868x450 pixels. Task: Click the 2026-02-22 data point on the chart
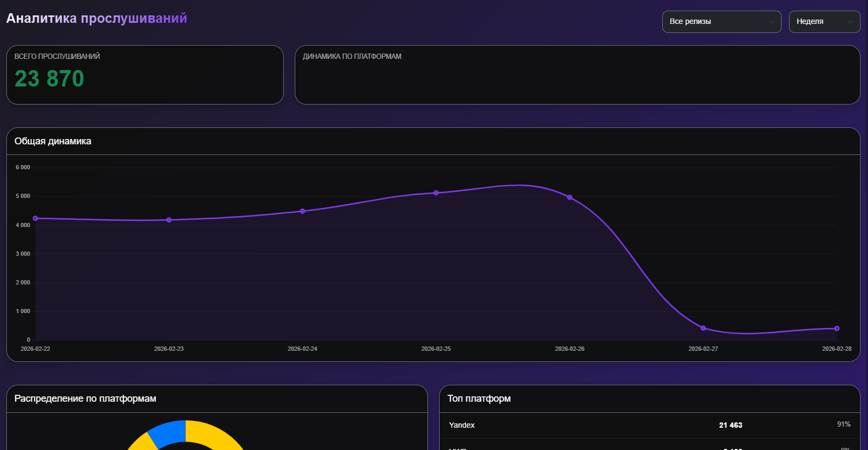point(36,219)
